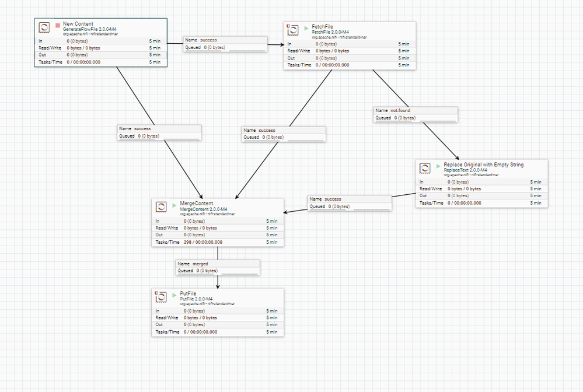Click the 'FetchFile 2.0.0-M4' type text

point(330,32)
